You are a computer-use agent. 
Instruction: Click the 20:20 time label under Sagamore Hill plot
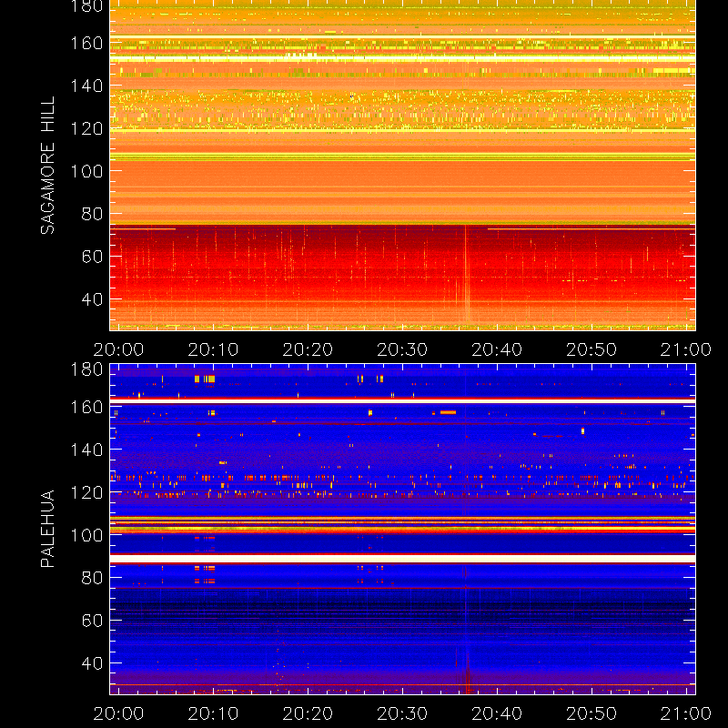pos(308,349)
